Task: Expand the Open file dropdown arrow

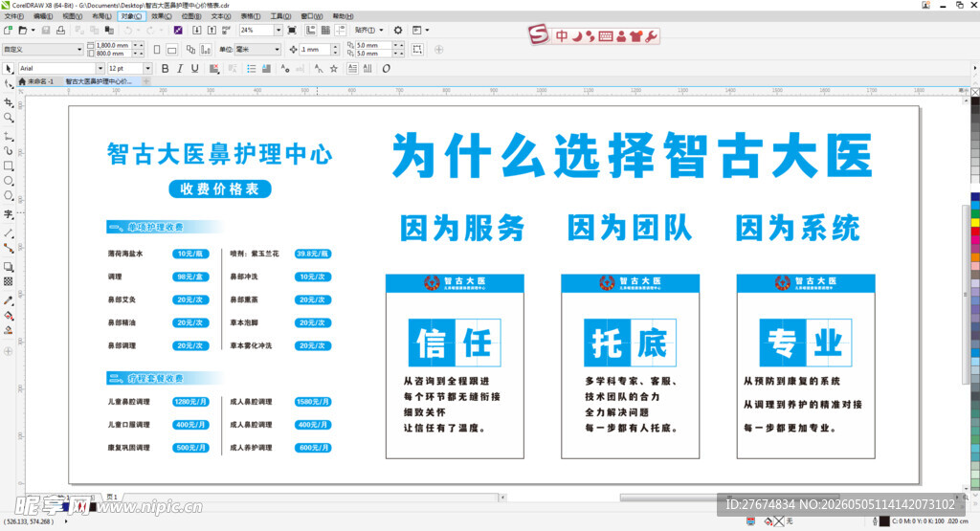Action: pos(33,30)
